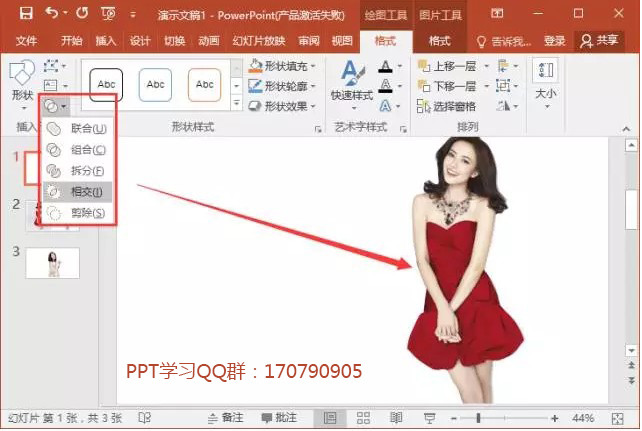Open 快速样式 WordArt quick styles
Image resolution: width=642 pixels, height=431 pixels.
click(352, 86)
